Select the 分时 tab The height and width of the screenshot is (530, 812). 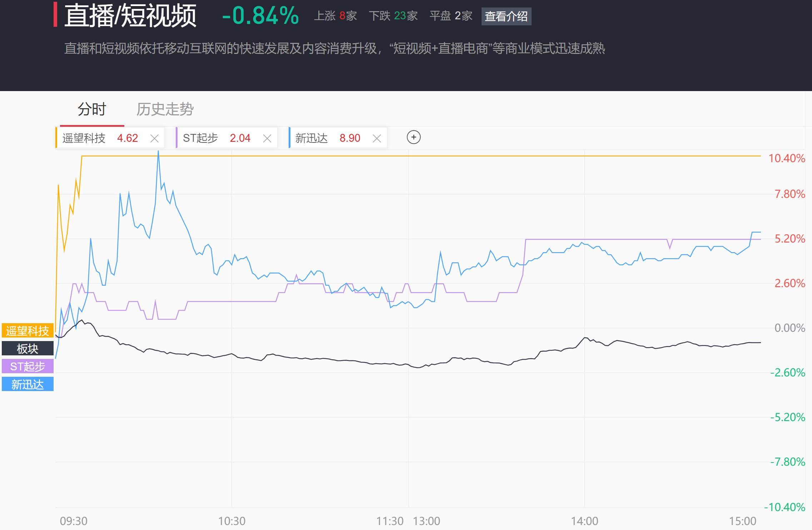point(92,109)
